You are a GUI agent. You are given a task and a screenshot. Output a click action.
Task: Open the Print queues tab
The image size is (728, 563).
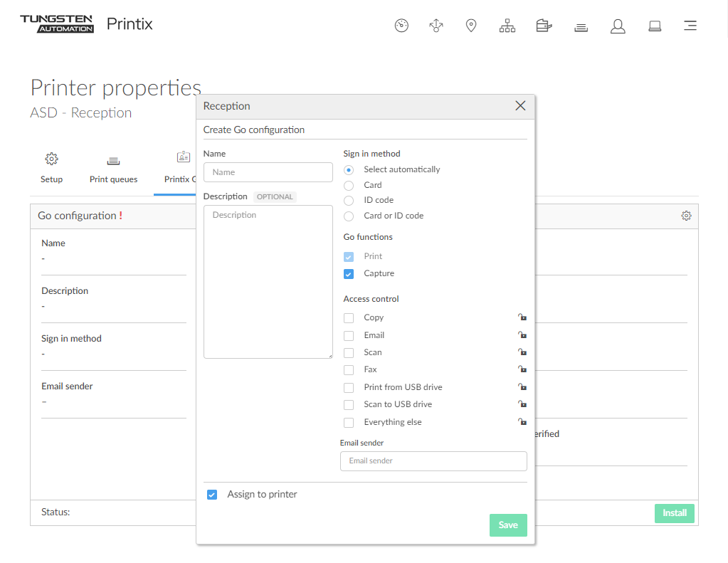pos(113,168)
